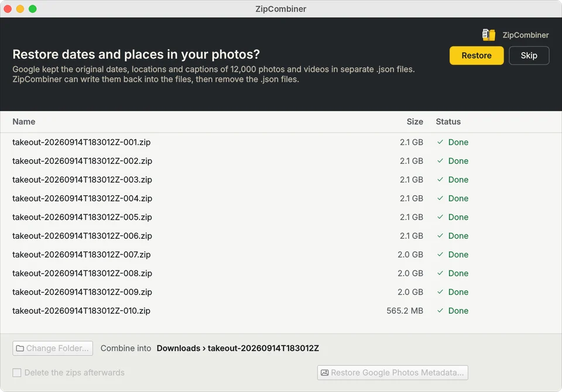Click the Done status of takeout 001.zip
This screenshot has height=392, width=562.
458,142
